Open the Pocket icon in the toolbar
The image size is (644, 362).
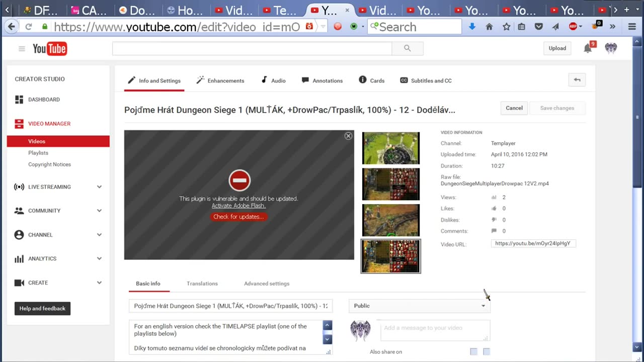coord(539,27)
